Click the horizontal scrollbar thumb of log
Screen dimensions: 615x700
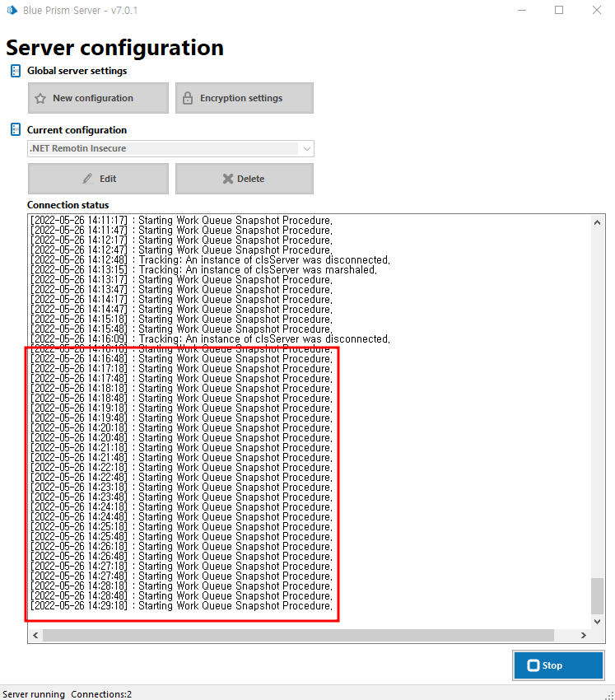(x=298, y=635)
